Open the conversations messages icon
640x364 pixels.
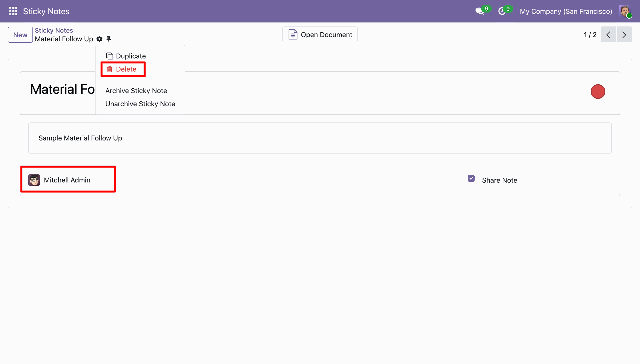pos(479,11)
